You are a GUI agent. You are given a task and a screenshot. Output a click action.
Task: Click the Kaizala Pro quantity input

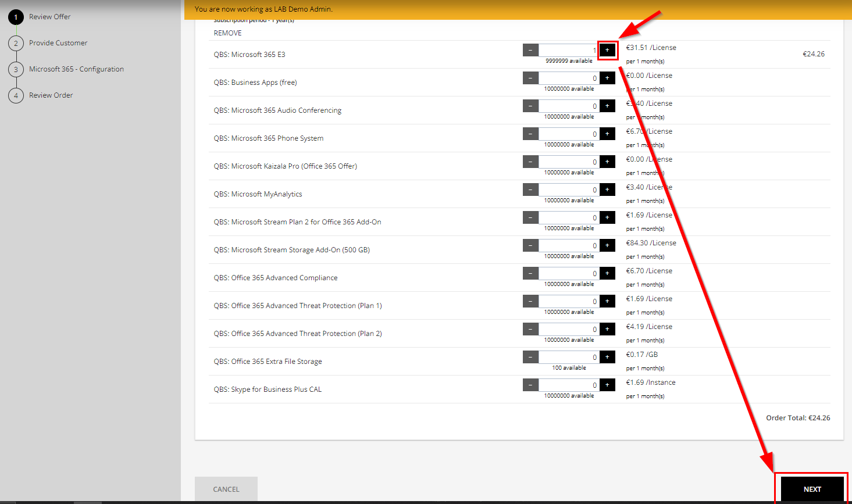[569, 162]
